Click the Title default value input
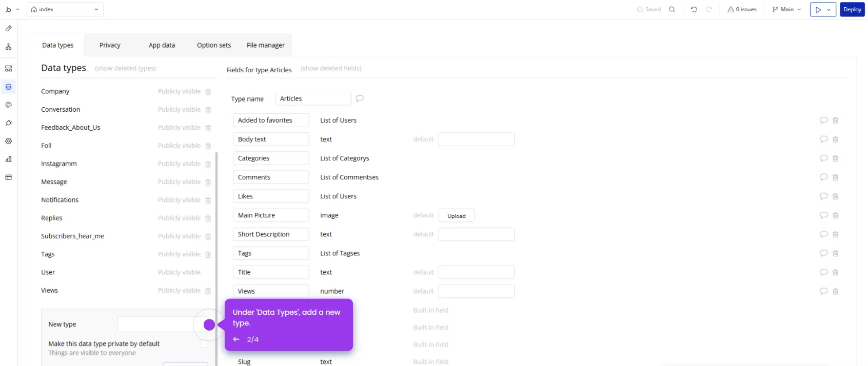The height and width of the screenshot is (366, 868). pos(477,272)
